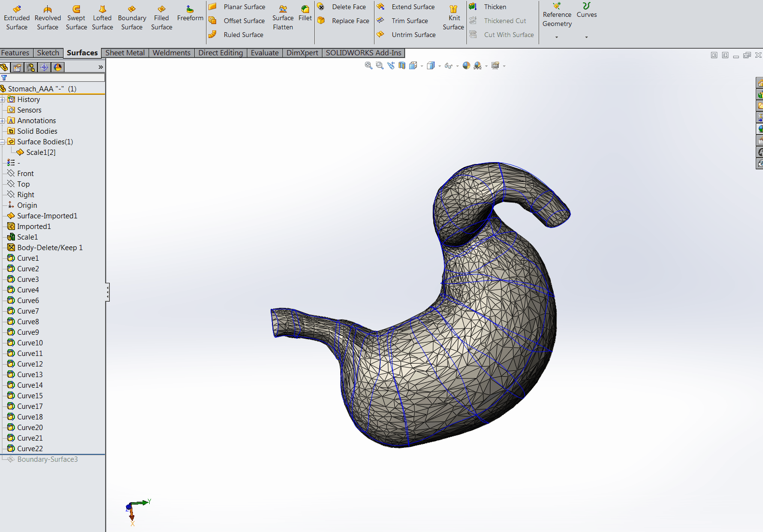Click the Zoom to Fit icon
The image size is (763, 532).
tap(369, 66)
